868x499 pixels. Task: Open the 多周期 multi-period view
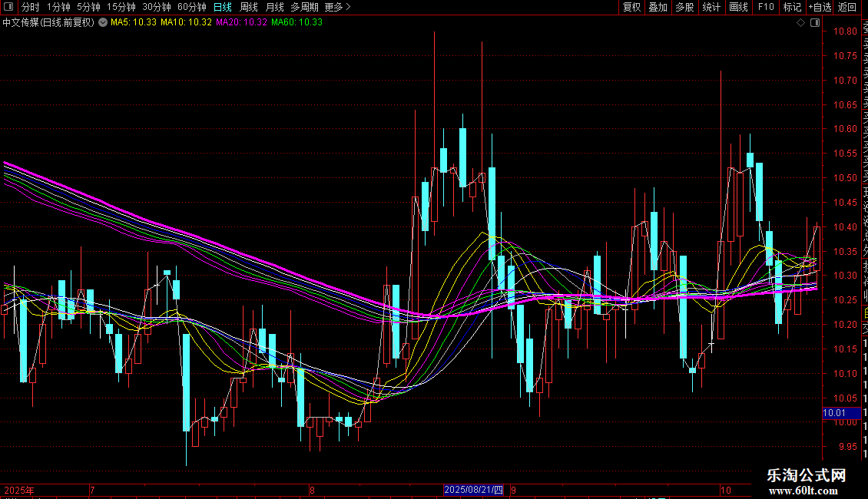pyautogui.click(x=304, y=7)
